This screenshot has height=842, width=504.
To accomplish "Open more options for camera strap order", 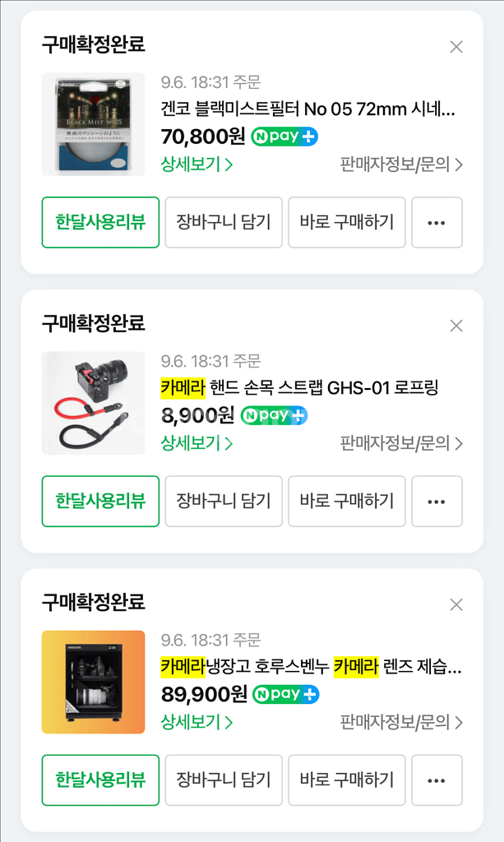I will point(437,501).
